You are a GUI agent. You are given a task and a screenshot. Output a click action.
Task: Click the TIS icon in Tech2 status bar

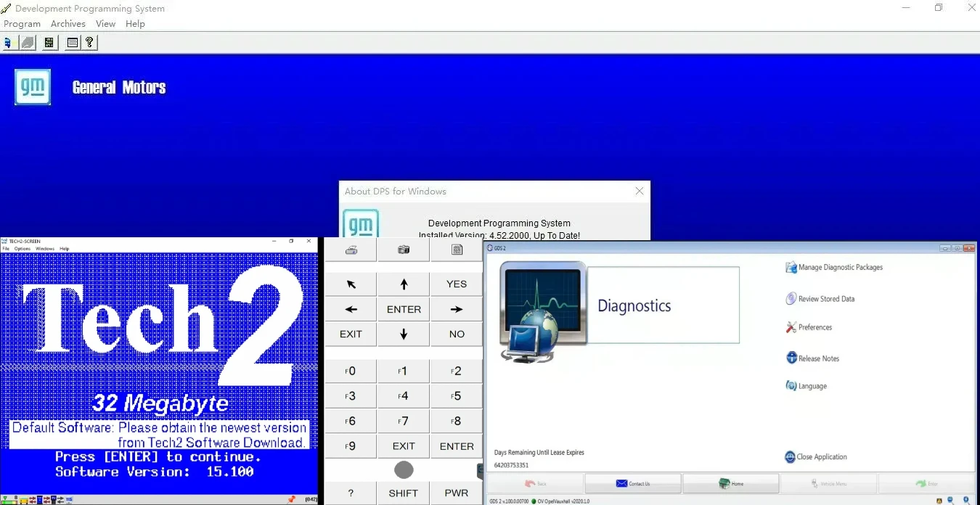click(x=69, y=500)
